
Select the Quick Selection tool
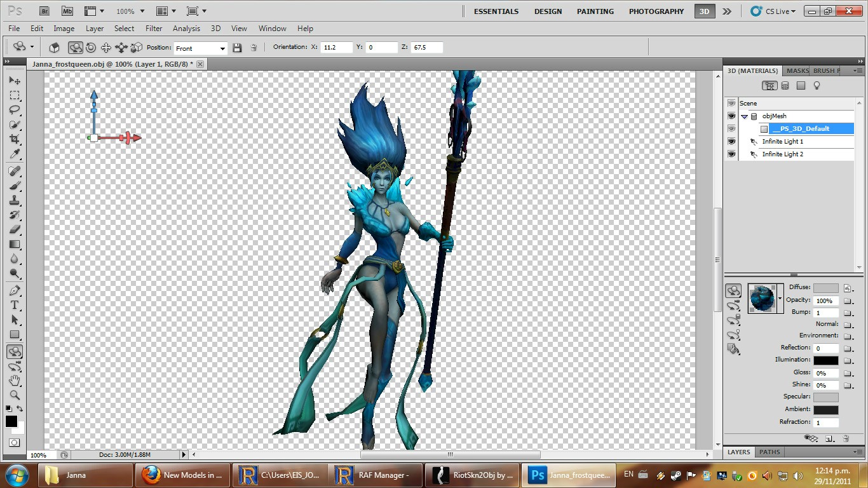tap(15, 125)
